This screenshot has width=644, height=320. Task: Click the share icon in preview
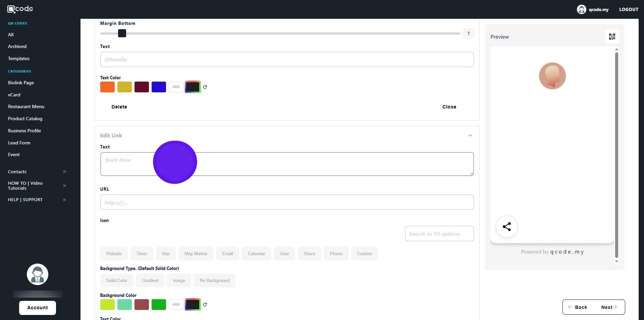pyautogui.click(x=506, y=227)
